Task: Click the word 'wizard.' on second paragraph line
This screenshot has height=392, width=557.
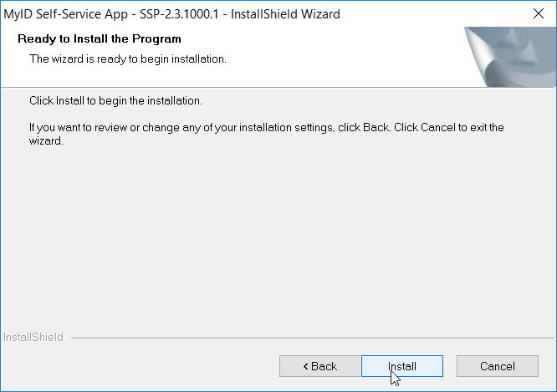Action: click(46, 141)
